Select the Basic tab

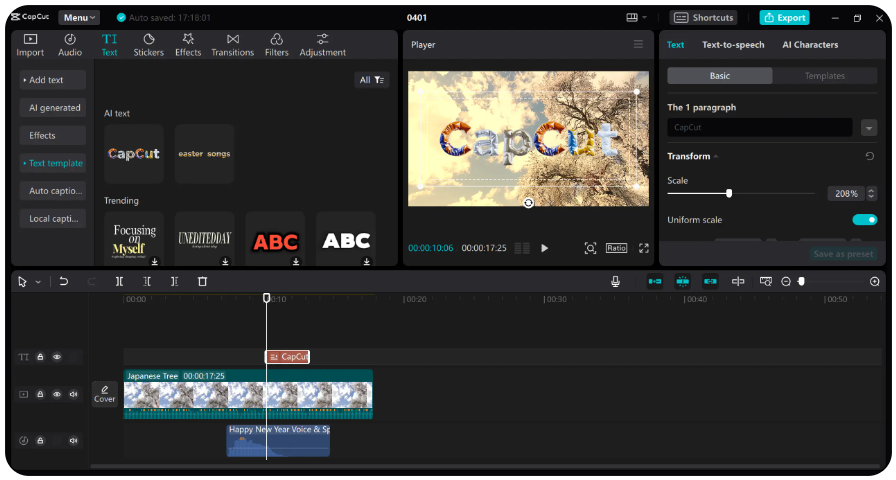(719, 75)
